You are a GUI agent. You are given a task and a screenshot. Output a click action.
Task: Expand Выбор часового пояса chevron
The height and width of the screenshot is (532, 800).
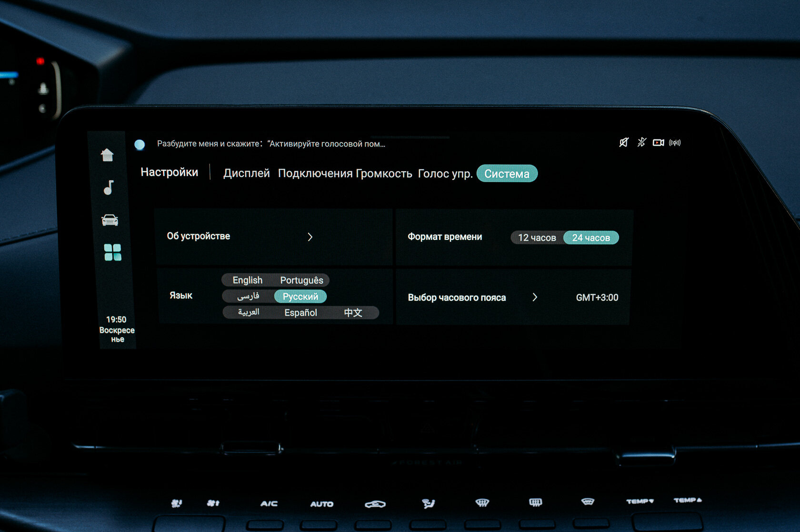[535, 297]
